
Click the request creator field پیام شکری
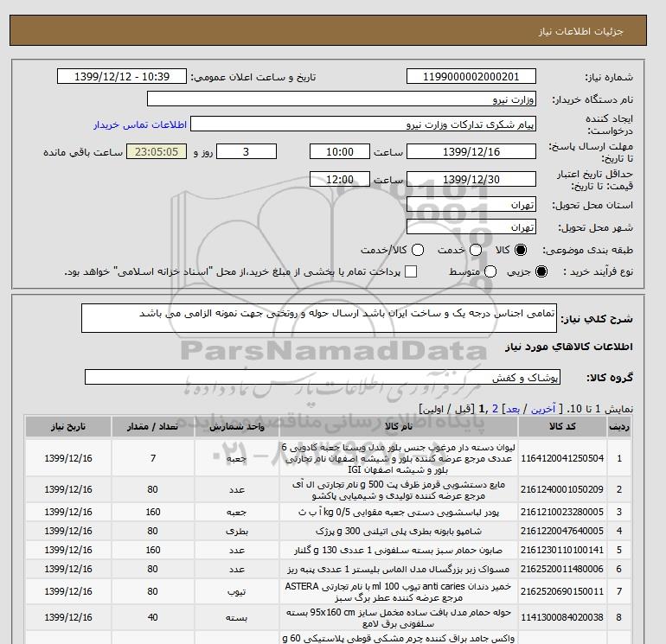click(363, 124)
